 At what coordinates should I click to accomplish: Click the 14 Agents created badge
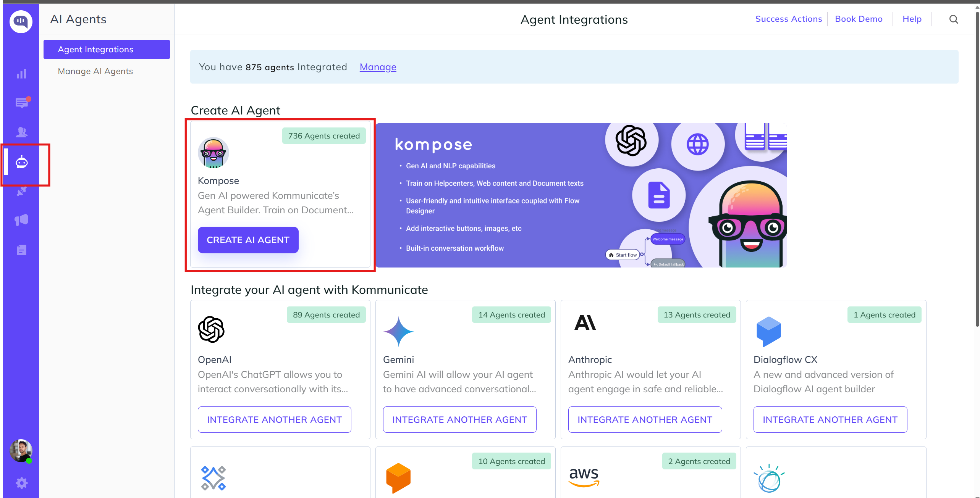click(x=511, y=315)
